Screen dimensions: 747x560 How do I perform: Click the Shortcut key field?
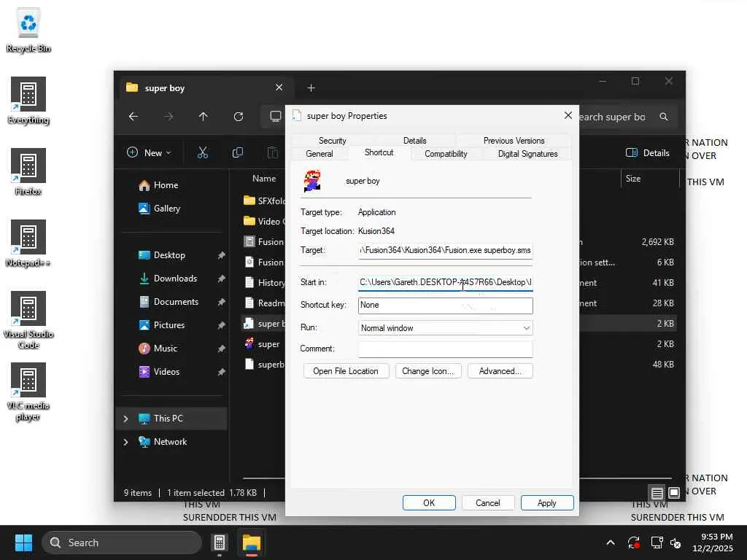[x=445, y=306]
